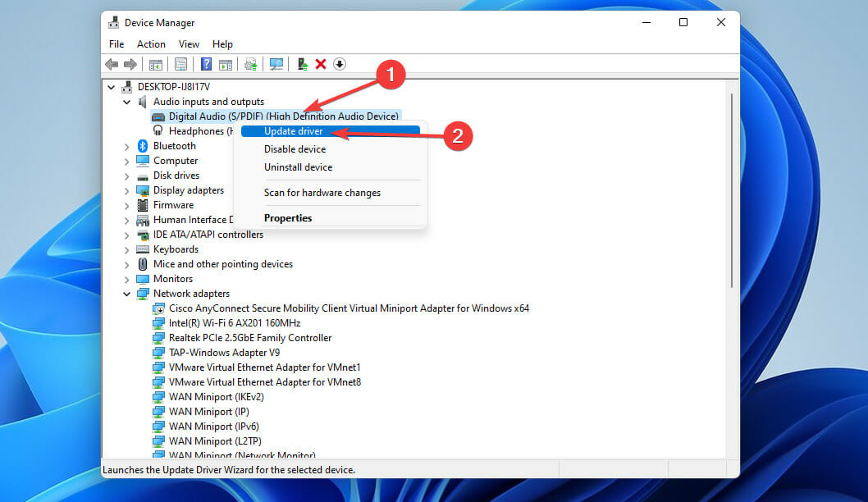Image resolution: width=868 pixels, height=502 pixels.
Task: Click the computer icon next to DESKTOP-IJ8I17V
Action: (x=127, y=87)
